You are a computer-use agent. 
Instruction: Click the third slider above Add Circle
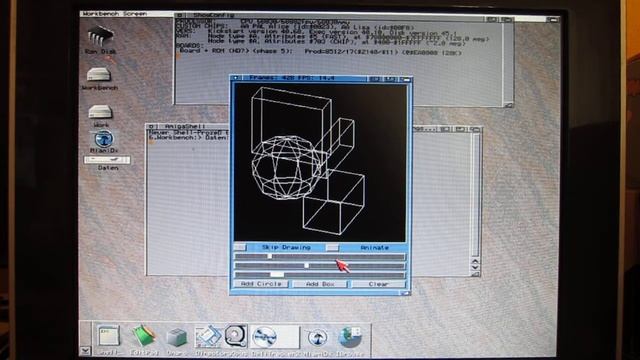320,275
